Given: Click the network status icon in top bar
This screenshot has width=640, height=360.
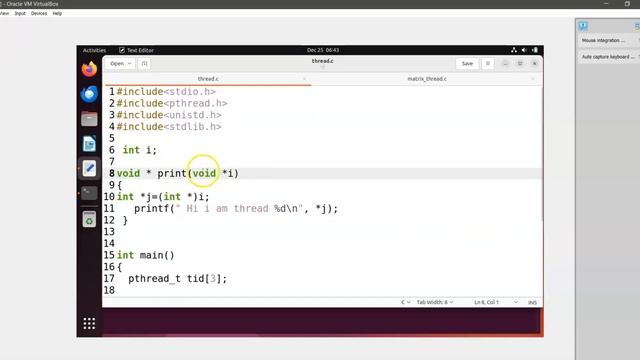Looking at the screenshot, I should coord(514,50).
